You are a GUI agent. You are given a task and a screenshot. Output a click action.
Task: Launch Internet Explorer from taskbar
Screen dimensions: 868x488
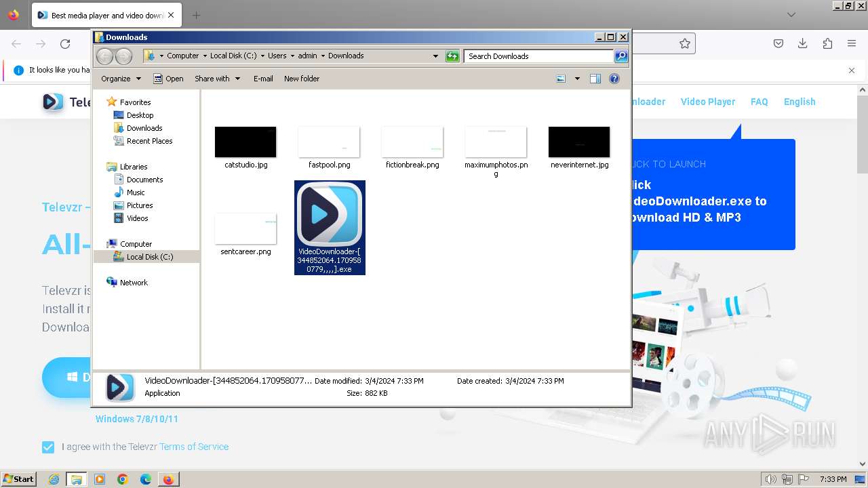pos(54,479)
